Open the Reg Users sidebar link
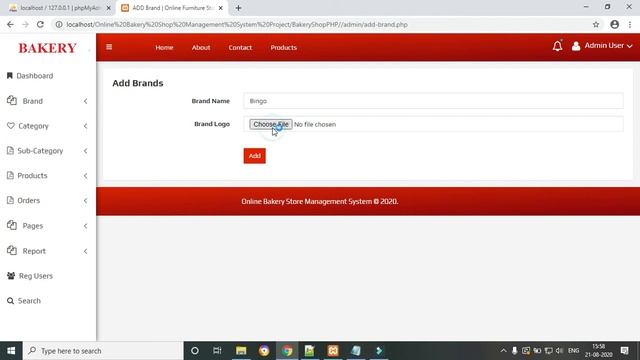This screenshot has width=640, height=360. click(36, 276)
